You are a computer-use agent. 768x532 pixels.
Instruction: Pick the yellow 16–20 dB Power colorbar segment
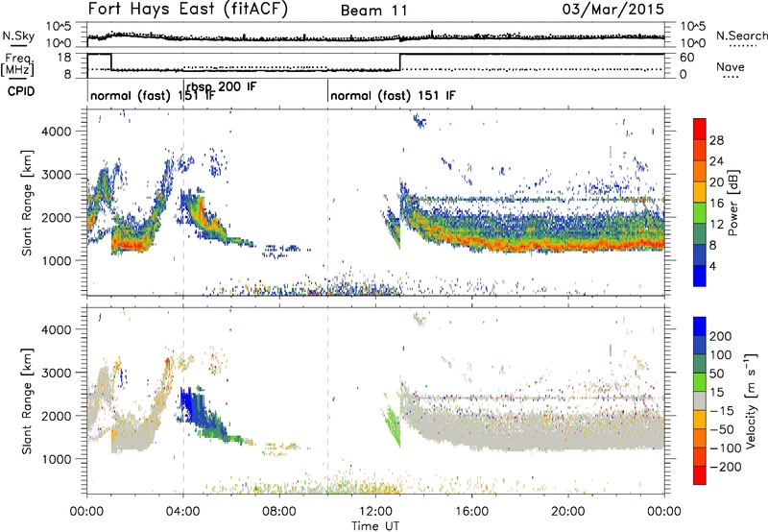click(700, 192)
